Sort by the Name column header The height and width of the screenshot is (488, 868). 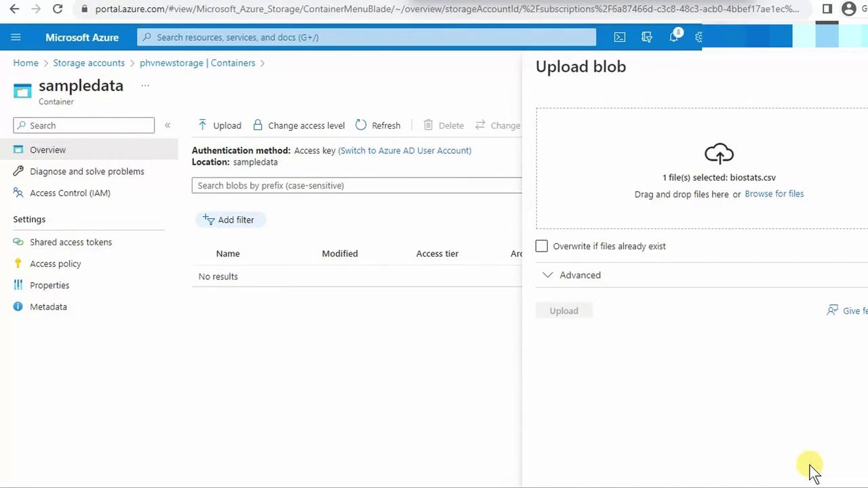pyautogui.click(x=228, y=253)
